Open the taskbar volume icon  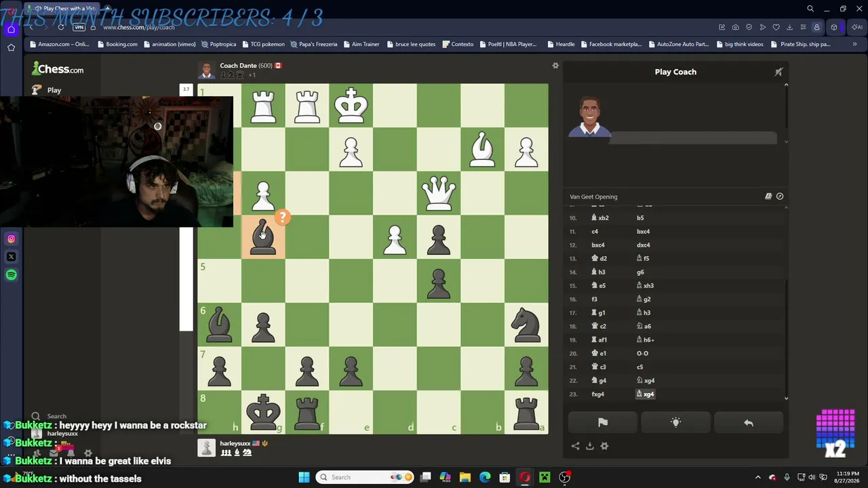(812, 477)
